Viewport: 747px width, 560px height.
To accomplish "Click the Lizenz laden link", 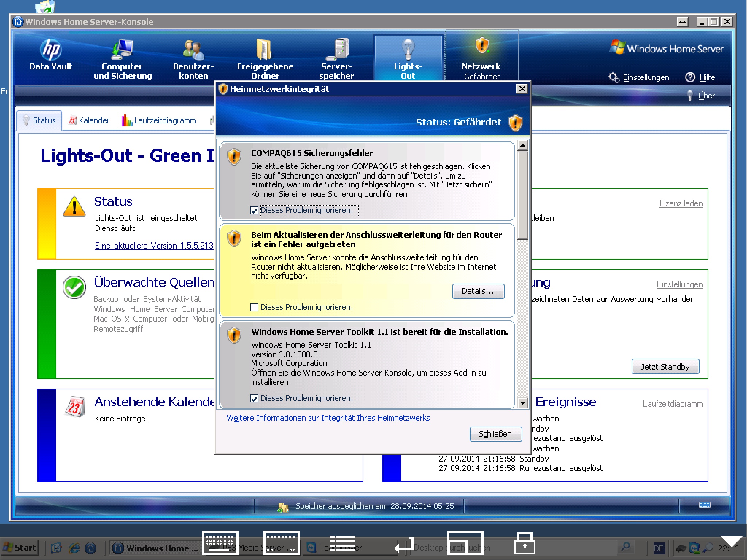I will tap(681, 203).
